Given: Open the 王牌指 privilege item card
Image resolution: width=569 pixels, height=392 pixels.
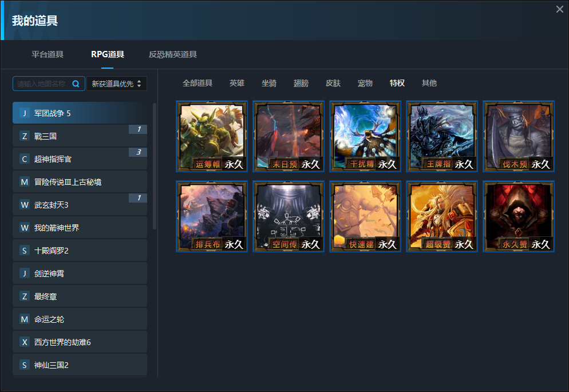Looking at the screenshot, I should tap(442, 136).
